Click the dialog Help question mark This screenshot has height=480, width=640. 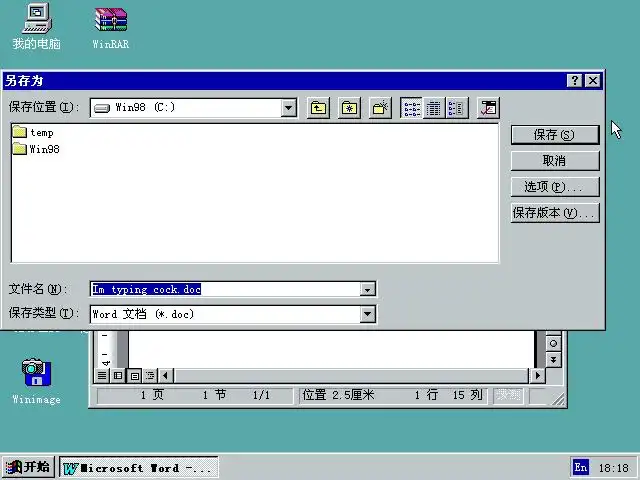coord(575,80)
